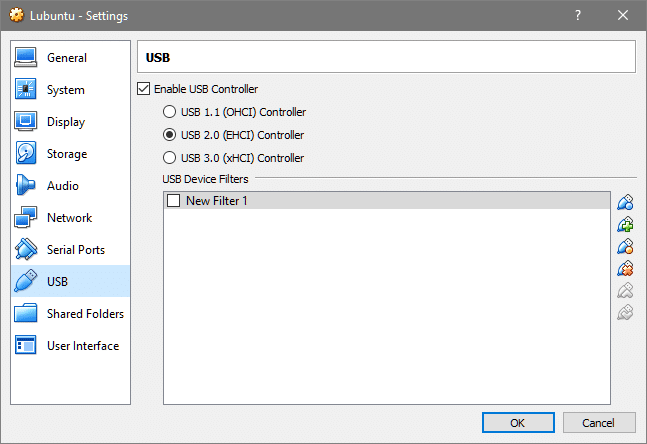Tick the New Filter 1 checkbox
The height and width of the screenshot is (444, 647).
pos(173,201)
